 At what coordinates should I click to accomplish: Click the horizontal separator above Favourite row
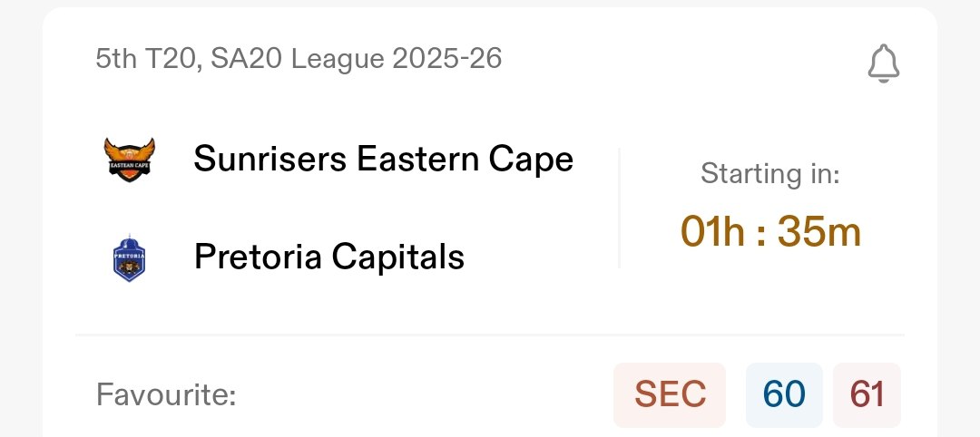[490, 335]
